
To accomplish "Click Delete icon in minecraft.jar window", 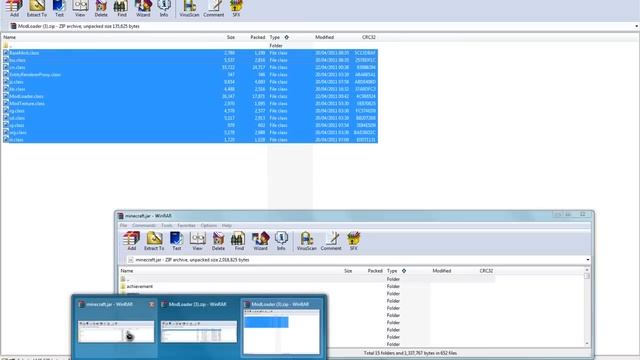I will click(x=218, y=241).
